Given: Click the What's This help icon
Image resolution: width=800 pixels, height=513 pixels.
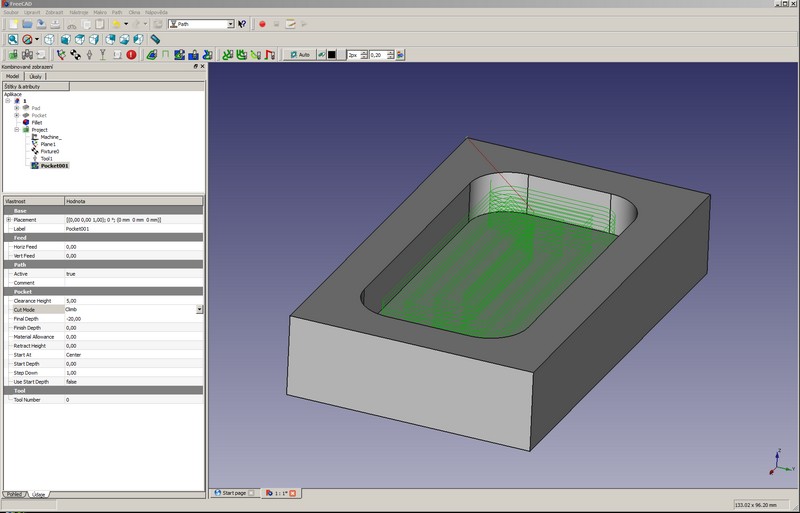Looking at the screenshot, I should coord(242,23).
